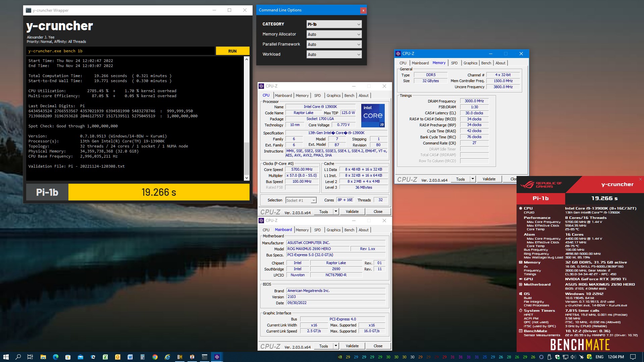This screenshot has height=362, width=644.
Task: Click Close button in CPU-Z CPU window
Action: pyautogui.click(x=378, y=212)
